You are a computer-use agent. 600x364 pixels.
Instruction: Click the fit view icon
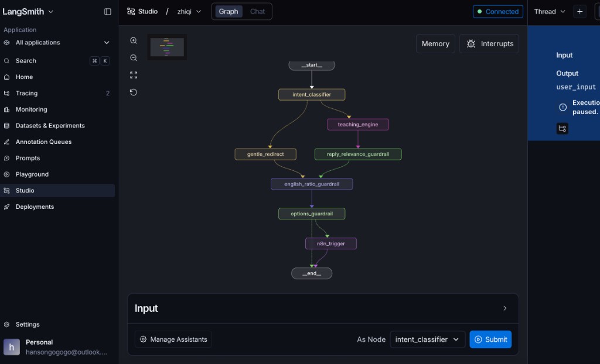134,75
